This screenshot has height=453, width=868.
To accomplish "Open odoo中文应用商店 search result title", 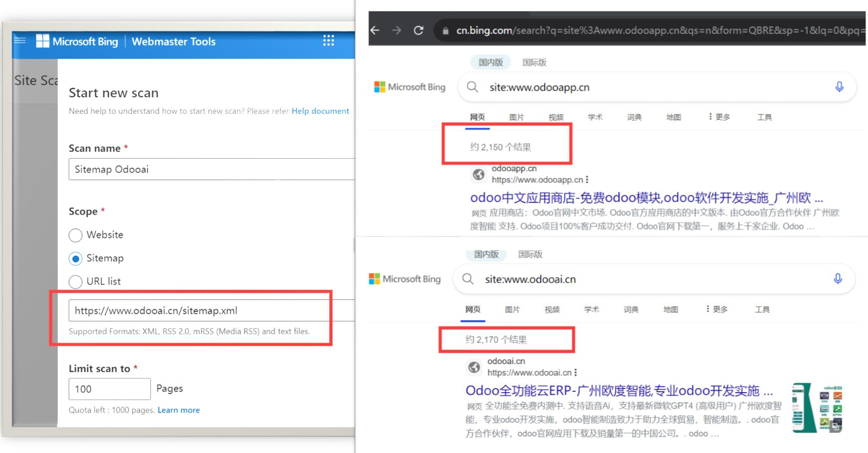I will pos(646,198).
